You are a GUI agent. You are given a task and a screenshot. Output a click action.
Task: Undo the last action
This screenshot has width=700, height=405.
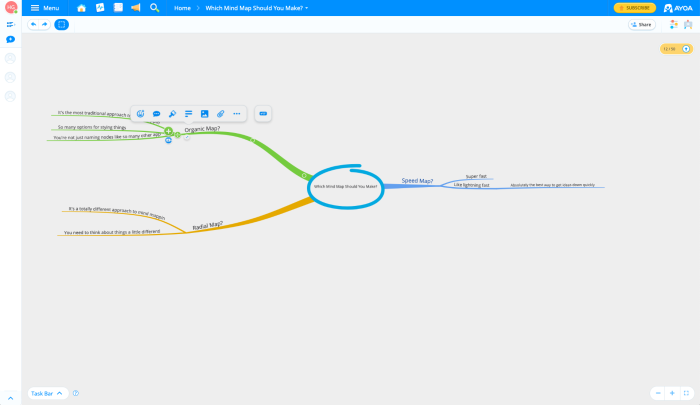pos(33,24)
